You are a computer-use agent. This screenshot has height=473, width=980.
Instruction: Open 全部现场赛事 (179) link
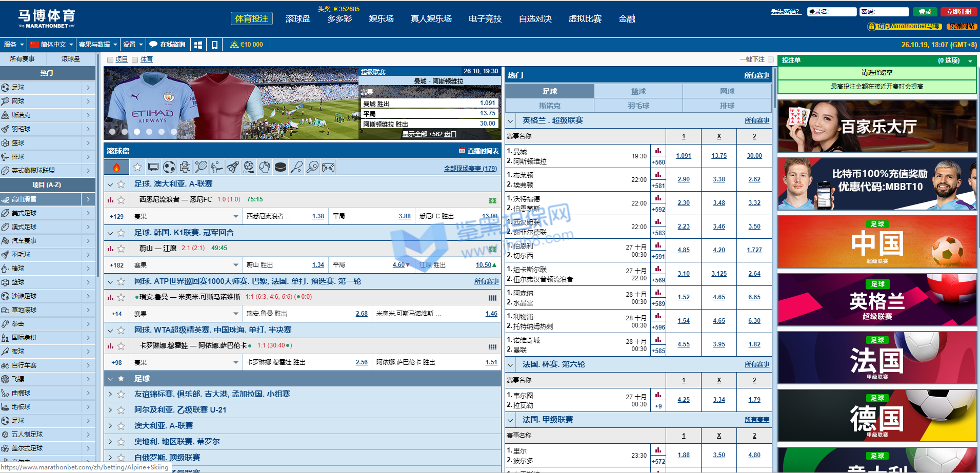click(x=470, y=168)
